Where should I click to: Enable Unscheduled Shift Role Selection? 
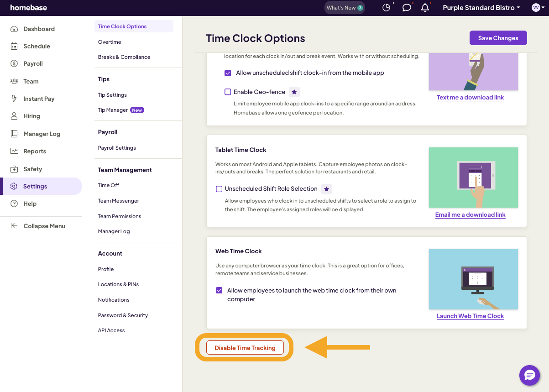[219, 188]
